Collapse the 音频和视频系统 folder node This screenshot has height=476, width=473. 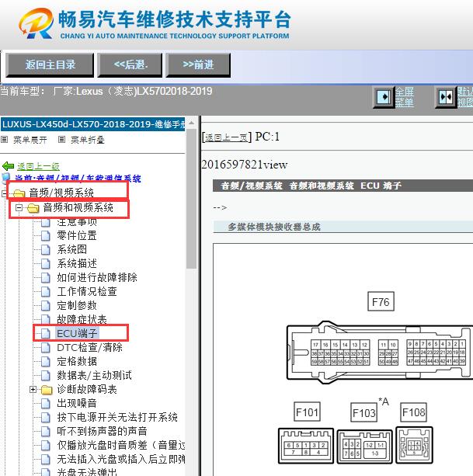point(19,208)
